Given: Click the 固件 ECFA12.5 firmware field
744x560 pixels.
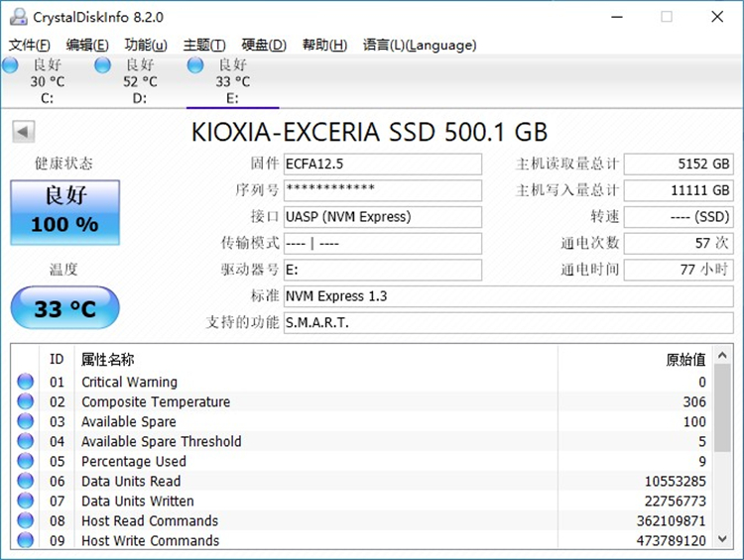Looking at the screenshot, I should (x=382, y=164).
